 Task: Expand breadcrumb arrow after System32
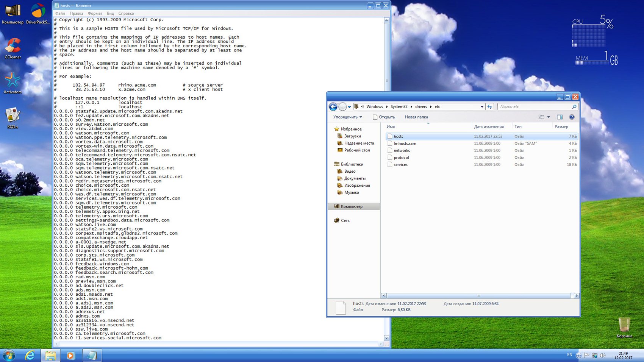(411, 107)
